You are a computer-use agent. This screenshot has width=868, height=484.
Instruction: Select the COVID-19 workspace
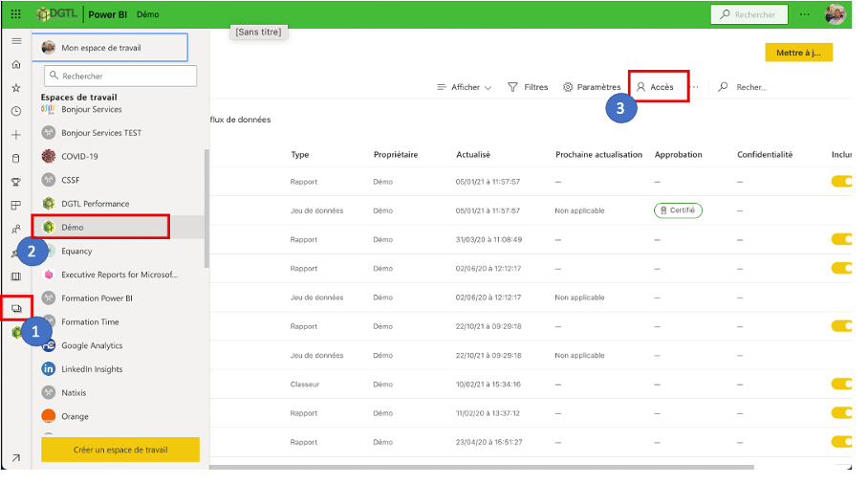(x=119, y=156)
